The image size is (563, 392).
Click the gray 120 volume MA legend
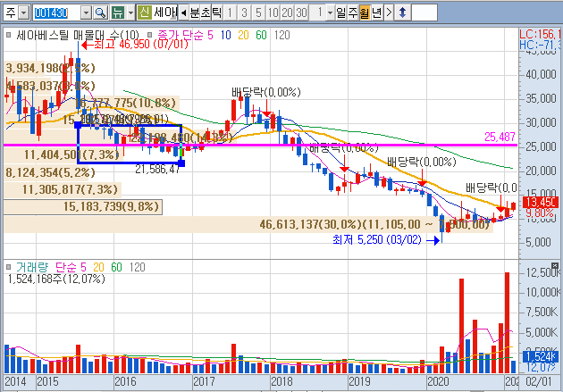[x=137, y=267]
